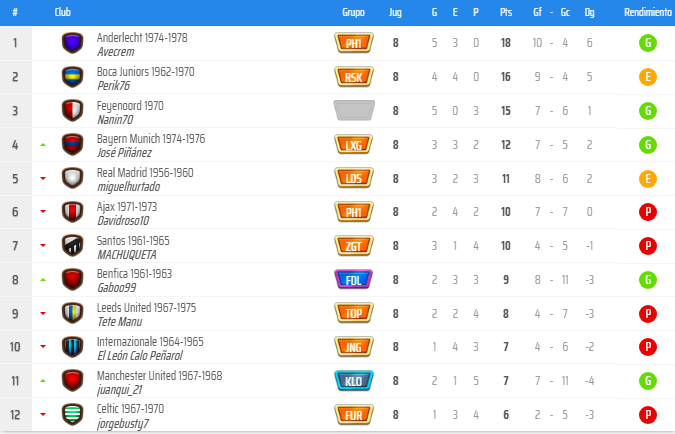675x434 pixels.
Task: Click the empty grey group badge for Feyenoord
Action: [353, 111]
